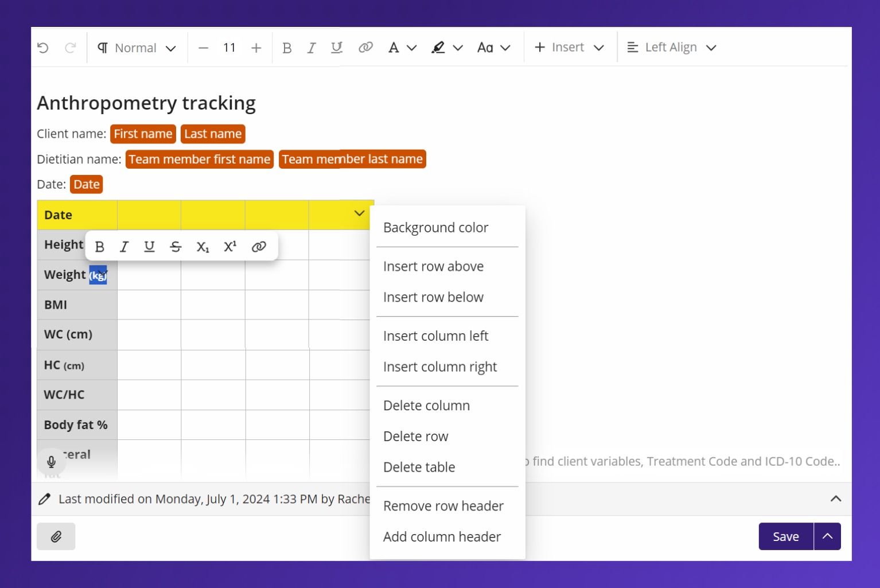The height and width of the screenshot is (588, 880).
Task: Click the Save button
Action: 785,536
